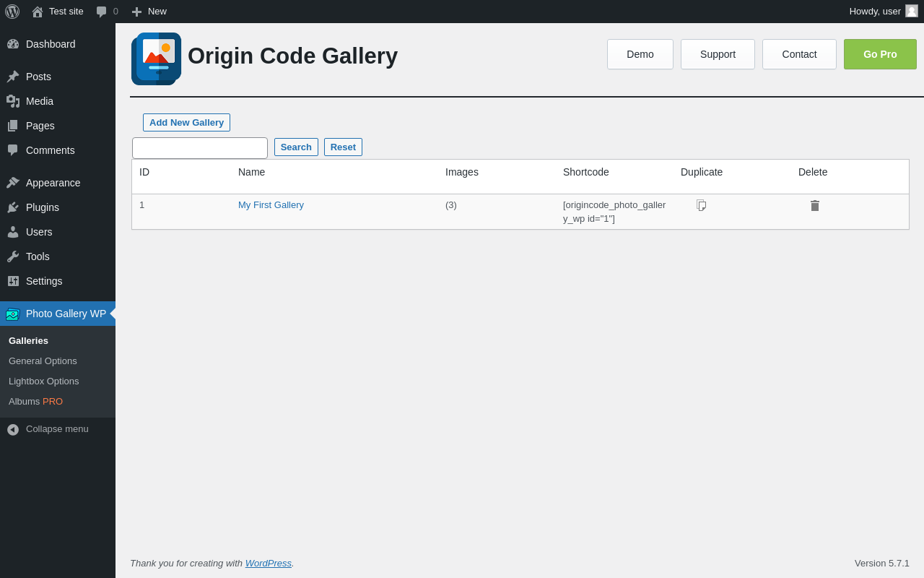The image size is (924, 578).
Task: Click the Support button
Action: tap(718, 54)
